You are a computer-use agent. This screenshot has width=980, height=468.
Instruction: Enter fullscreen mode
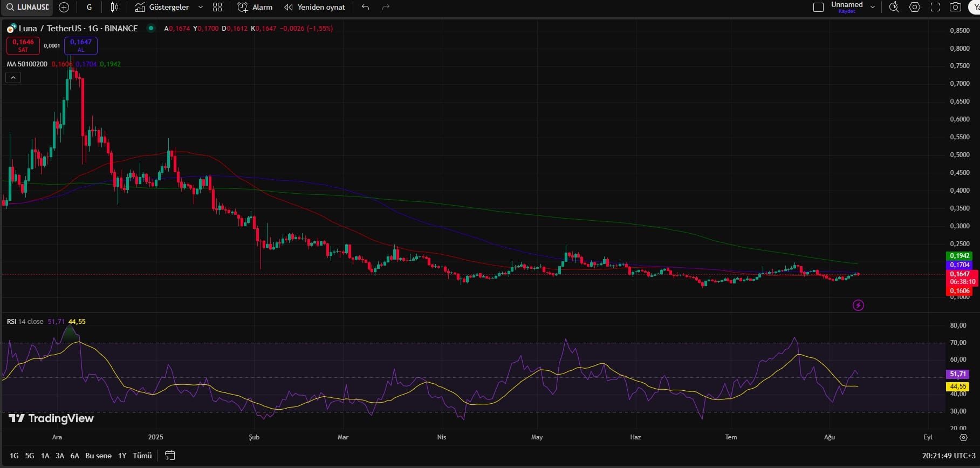point(935,7)
